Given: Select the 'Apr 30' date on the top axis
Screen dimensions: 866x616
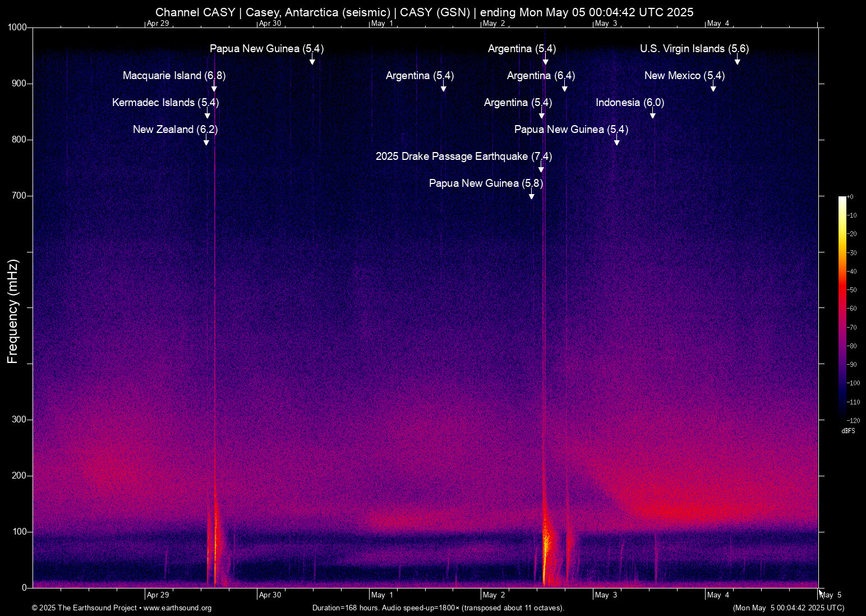Looking at the screenshot, I should (x=270, y=24).
